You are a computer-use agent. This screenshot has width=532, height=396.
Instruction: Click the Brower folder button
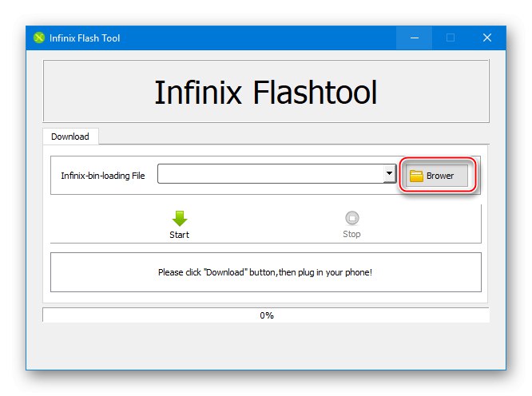click(437, 176)
